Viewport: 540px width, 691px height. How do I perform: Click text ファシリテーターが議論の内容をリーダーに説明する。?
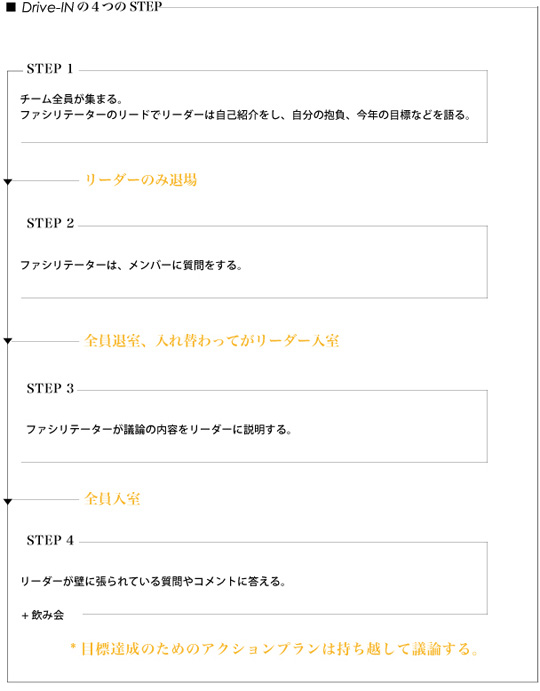pyautogui.click(x=159, y=430)
